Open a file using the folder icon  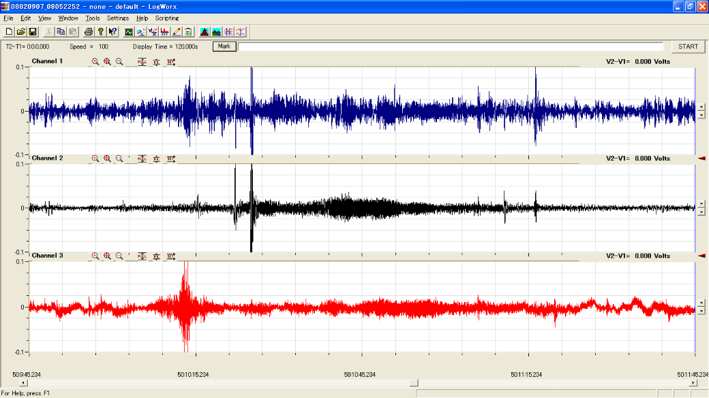(20, 32)
